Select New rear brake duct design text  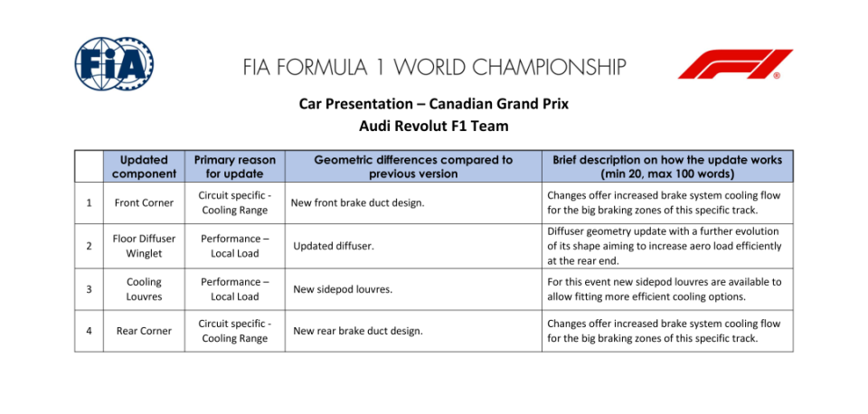click(x=358, y=331)
